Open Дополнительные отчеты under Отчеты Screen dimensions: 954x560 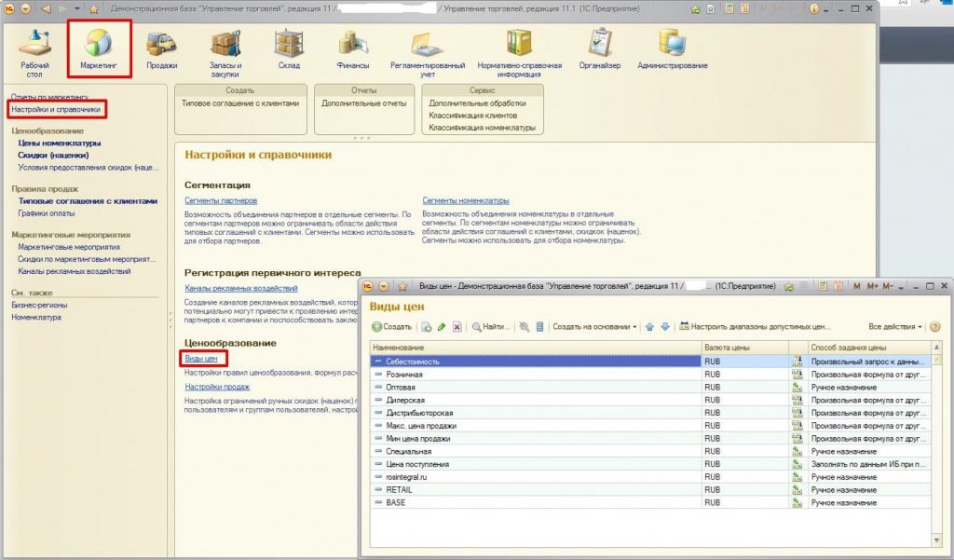pyautogui.click(x=364, y=103)
